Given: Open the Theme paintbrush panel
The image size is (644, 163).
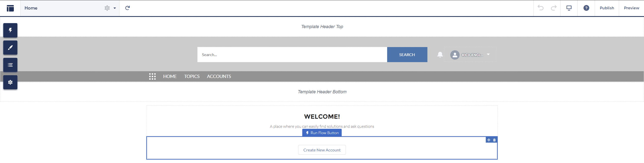Looking at the screenshot, I should [10, 48].
